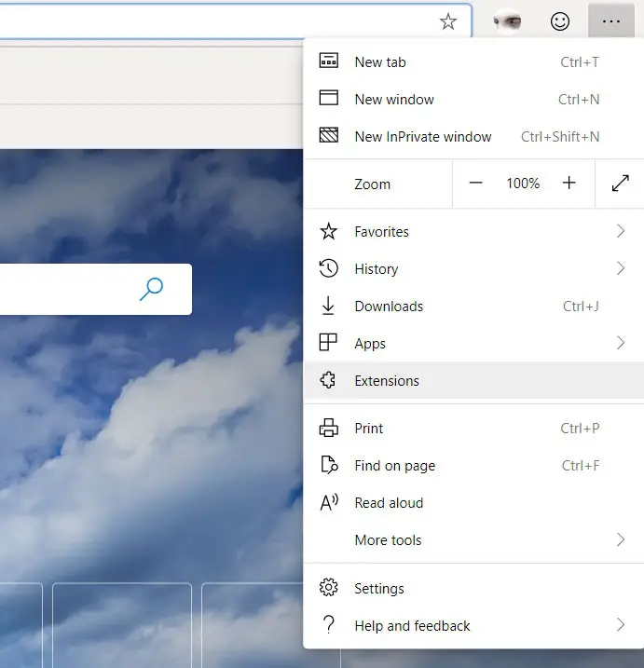
Task: Click the New tab icon
Action: (x=329, y=61)
